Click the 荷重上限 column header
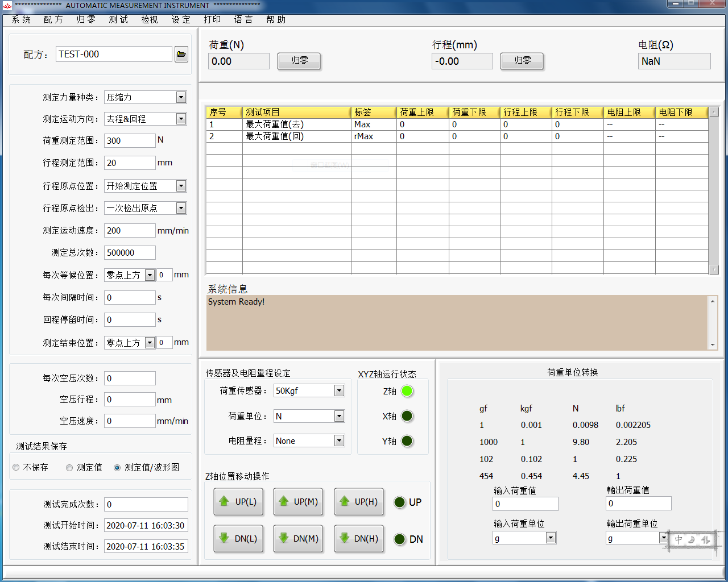Image resolution: width=728 pixels, height=582 pixels. click(x=423, y=112)
